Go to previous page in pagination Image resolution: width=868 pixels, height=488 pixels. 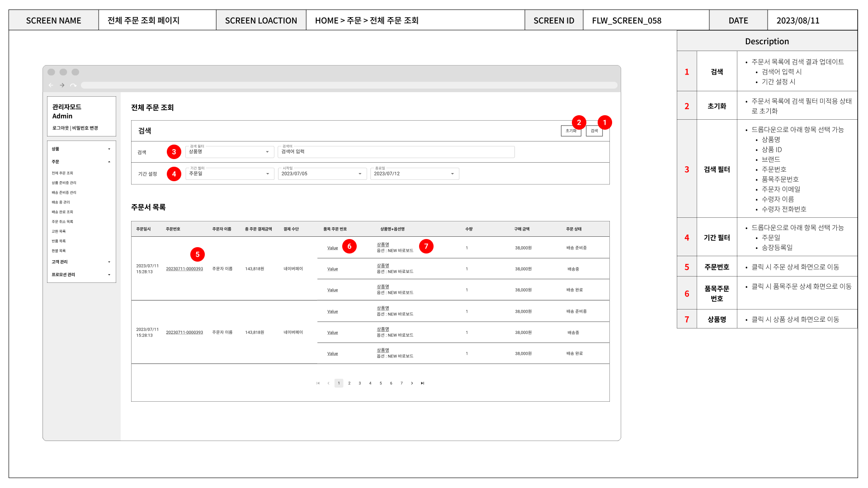(x=328, y=383)
